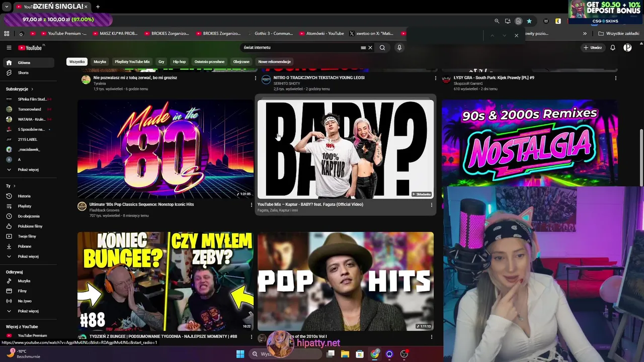Click the search magnifier button
This screenshot has height=362, width=644.
point(382,48)
